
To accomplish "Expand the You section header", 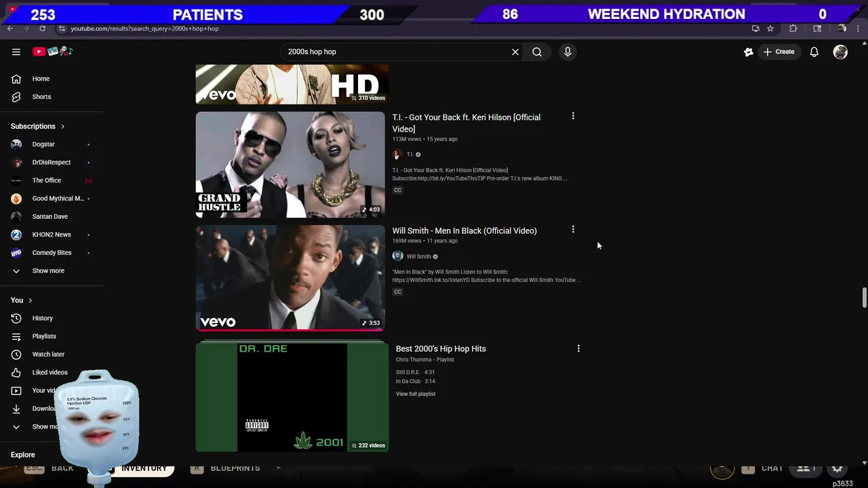I will coord(21,300).
